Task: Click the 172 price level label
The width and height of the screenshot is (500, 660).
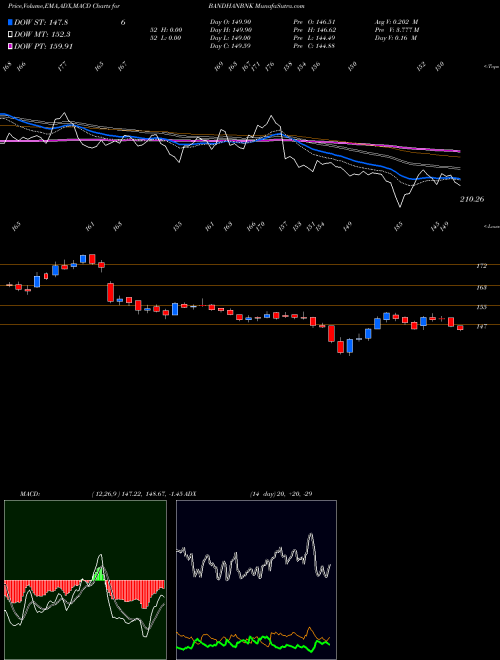Action: click(481, 266)
